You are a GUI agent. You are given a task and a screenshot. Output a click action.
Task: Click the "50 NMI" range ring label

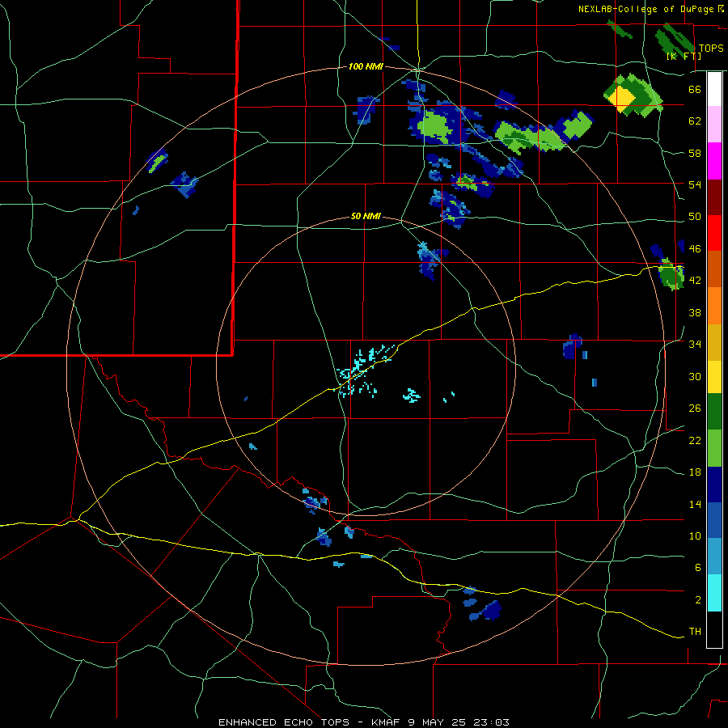pyautogui.click(x=366, y=216)
